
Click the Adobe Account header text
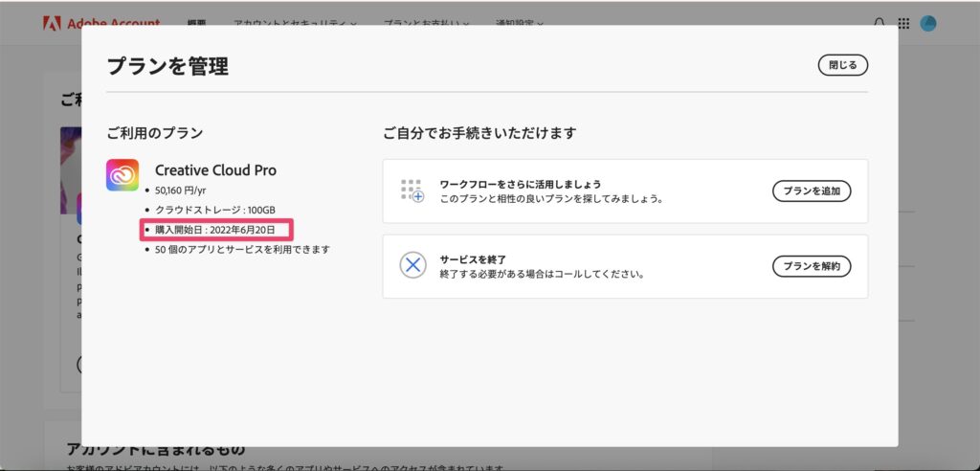[x=113, y=23]
